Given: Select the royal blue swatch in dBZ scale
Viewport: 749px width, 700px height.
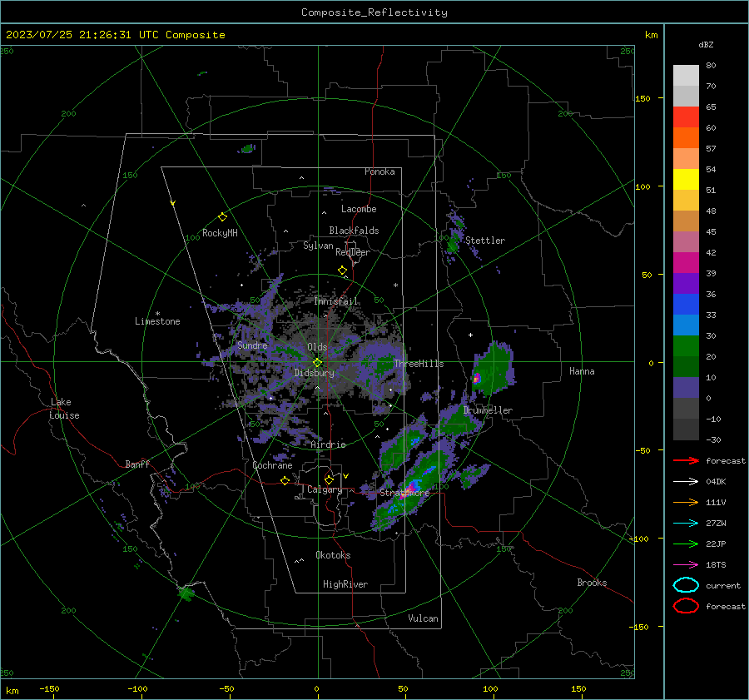Looking at the screenshot, I should pyautogui.click(x=686, y=305).
